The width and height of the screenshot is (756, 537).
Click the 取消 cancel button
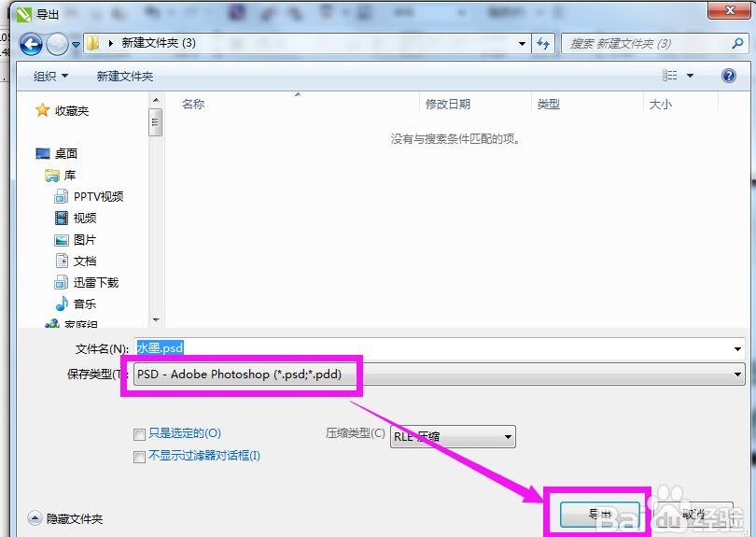(694, 515)
